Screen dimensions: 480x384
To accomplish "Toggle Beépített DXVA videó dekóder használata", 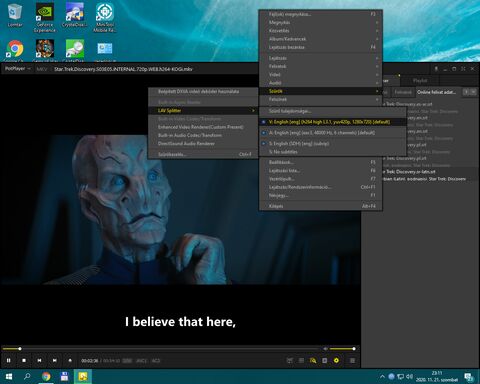I will (203, 91).
